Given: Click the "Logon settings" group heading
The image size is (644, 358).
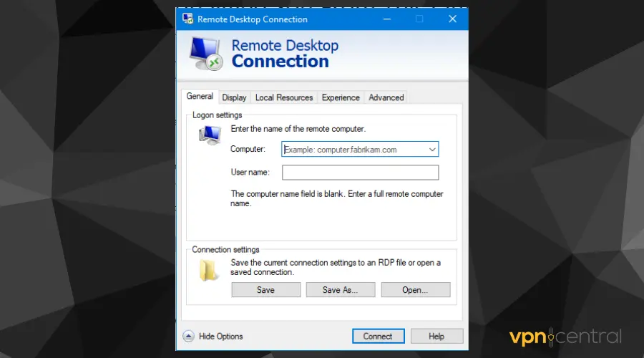Looking at the screenshot, I should coord(218,115).
